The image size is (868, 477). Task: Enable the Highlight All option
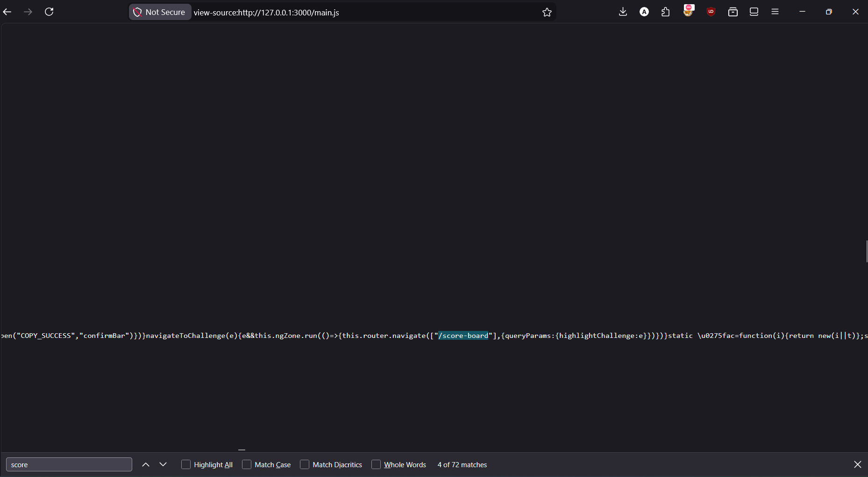pyautogui.click(x=185, y=464)
